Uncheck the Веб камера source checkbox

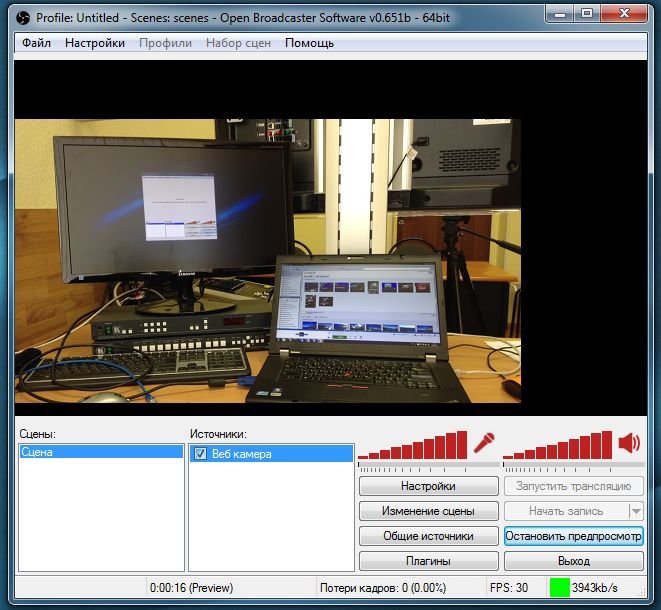point(200,454)
